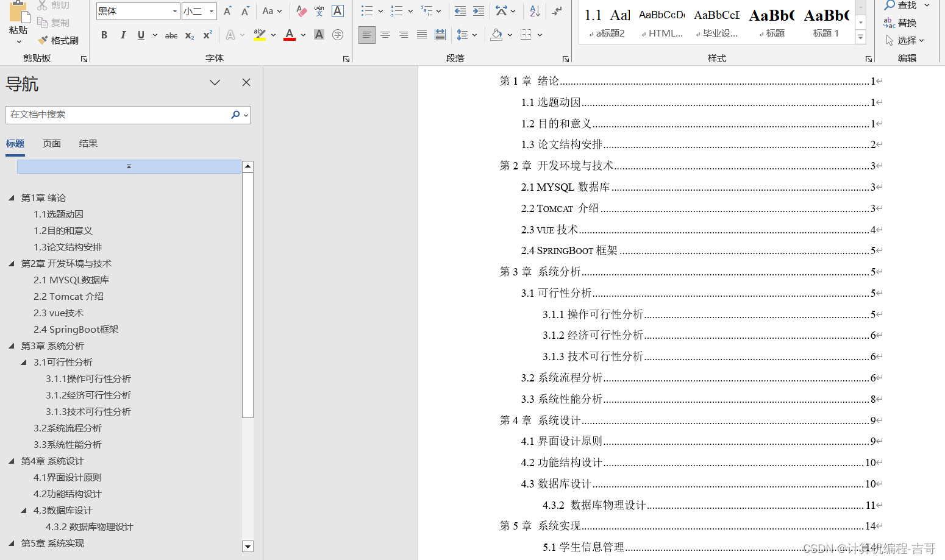This screenshot has width=945, height=560.
Task: Toggle italic formatting
Action: [x=123, y=35]
